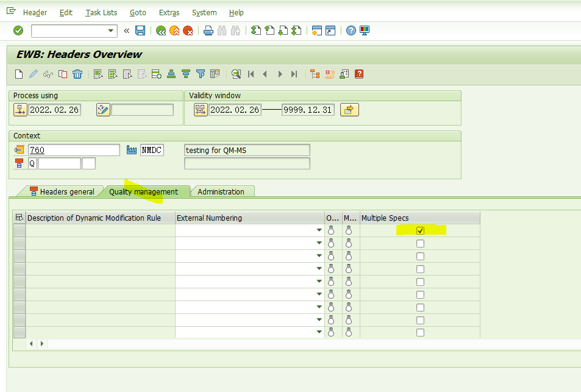Open the Extras menu

coord(168,12)
